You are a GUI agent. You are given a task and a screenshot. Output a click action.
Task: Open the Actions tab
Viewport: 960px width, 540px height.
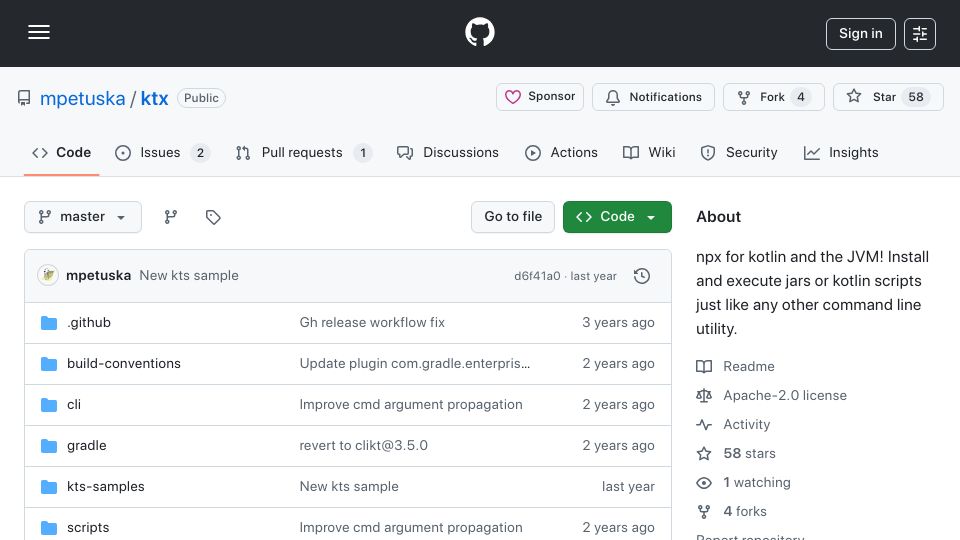coord(561,152)
